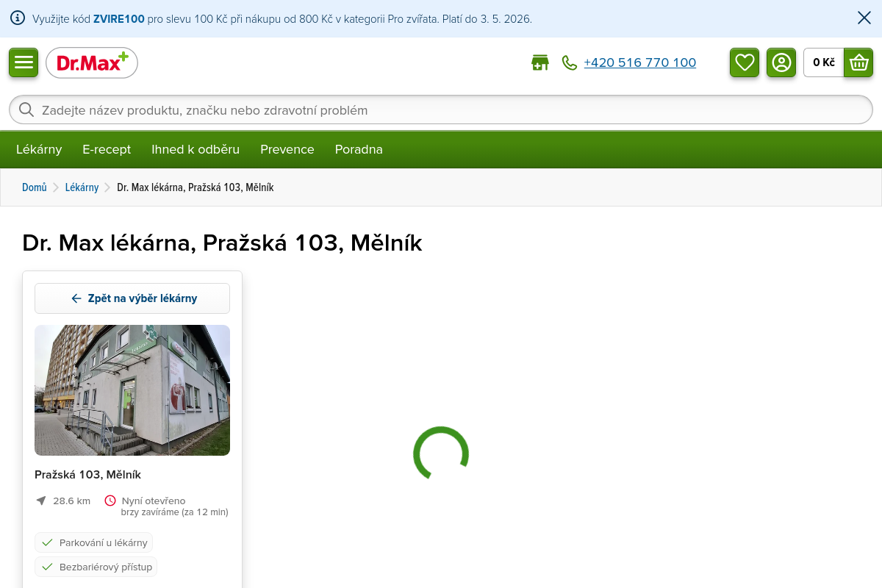Click the Lékárny breadcrumb link
Image resolution: width=882 pixels, height=588 pixels.
click(82, 187)
